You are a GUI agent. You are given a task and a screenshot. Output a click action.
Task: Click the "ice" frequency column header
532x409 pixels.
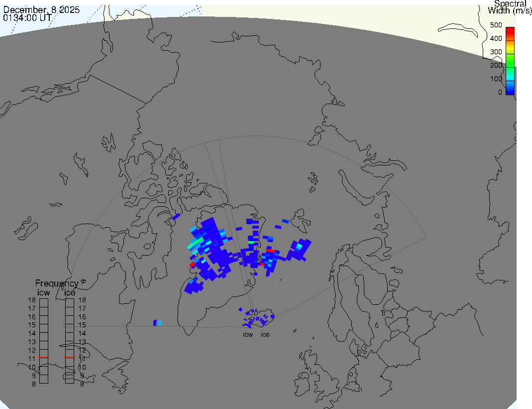70,292
